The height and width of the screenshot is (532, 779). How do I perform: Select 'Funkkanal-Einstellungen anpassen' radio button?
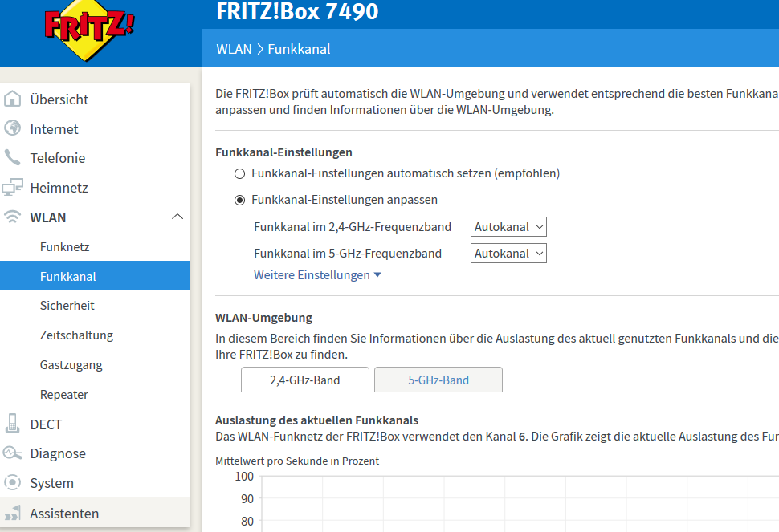pos(240,200)
